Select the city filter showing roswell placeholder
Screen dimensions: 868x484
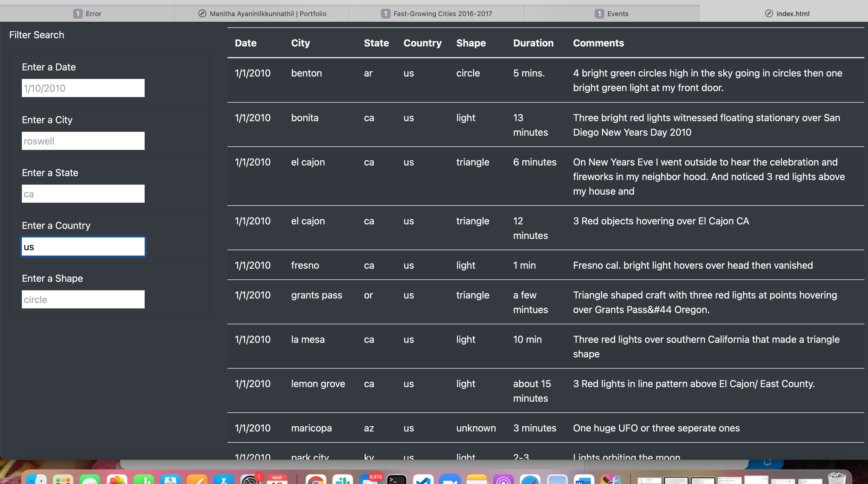point(83,141)
